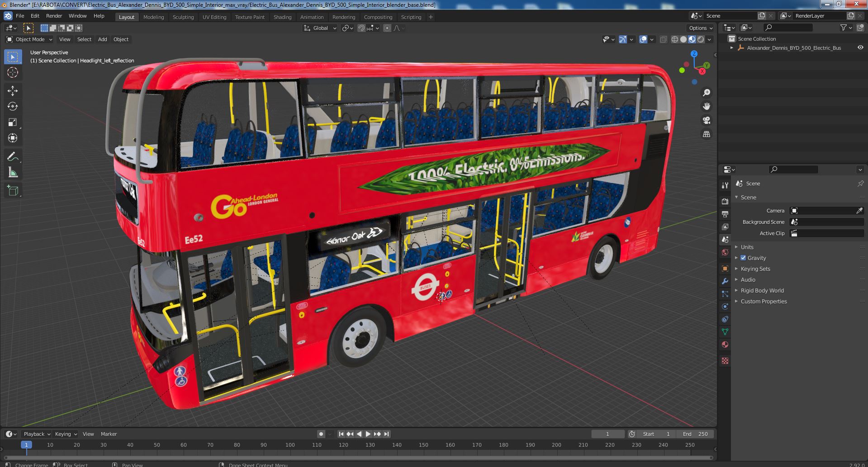868x467 pixels.
Task: Open the Object properties tab
Action: [725, 268]
